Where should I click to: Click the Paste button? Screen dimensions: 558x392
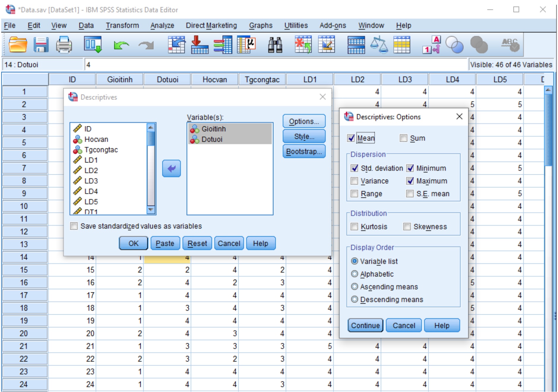click(165, 243)
